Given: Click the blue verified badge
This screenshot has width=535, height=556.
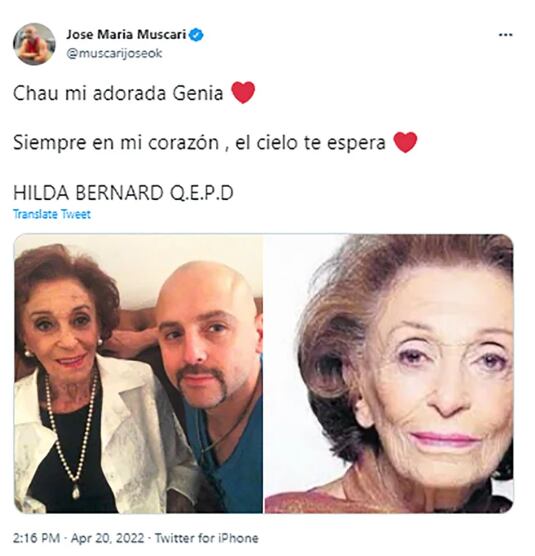Looking at the screenshot, I should (x=197, y=35).
